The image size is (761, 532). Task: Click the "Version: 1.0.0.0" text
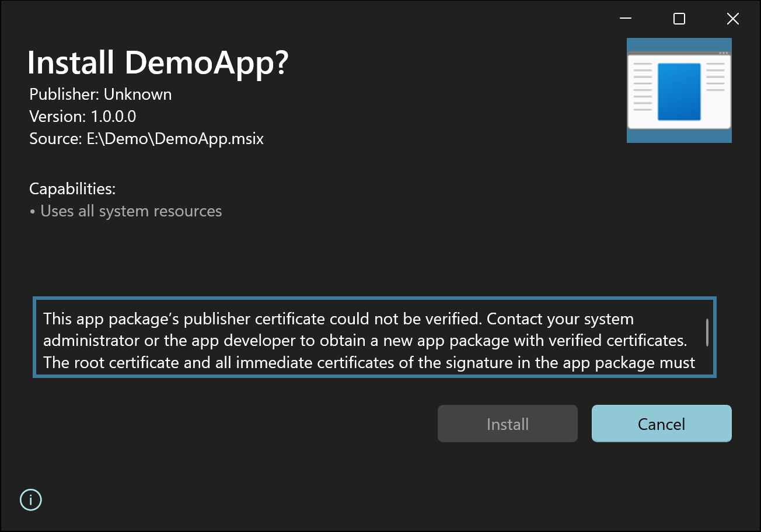[x=83, y=117]
